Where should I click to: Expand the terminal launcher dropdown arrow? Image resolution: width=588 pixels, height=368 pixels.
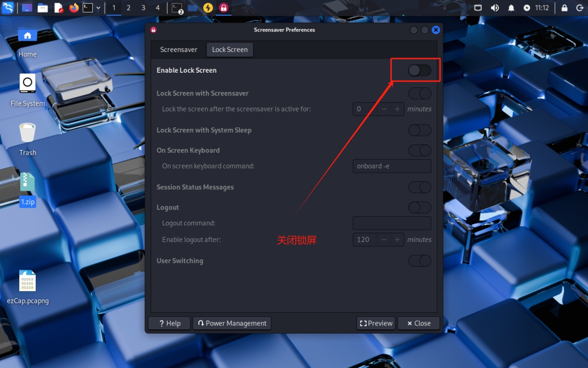98,8
